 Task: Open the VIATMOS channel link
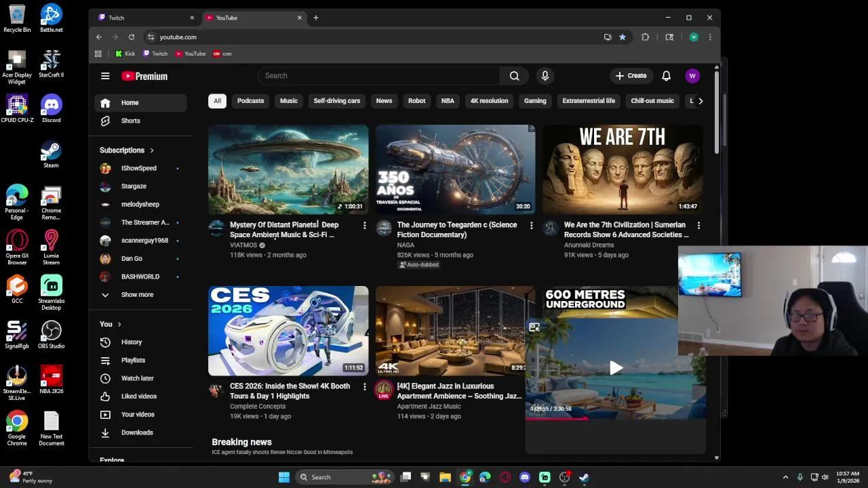click(x=243, y=245)
